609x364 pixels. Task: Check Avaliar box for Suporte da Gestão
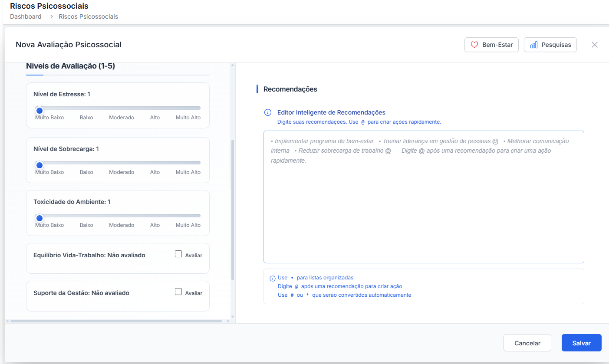pyautogui.click(x=178, y=292)
